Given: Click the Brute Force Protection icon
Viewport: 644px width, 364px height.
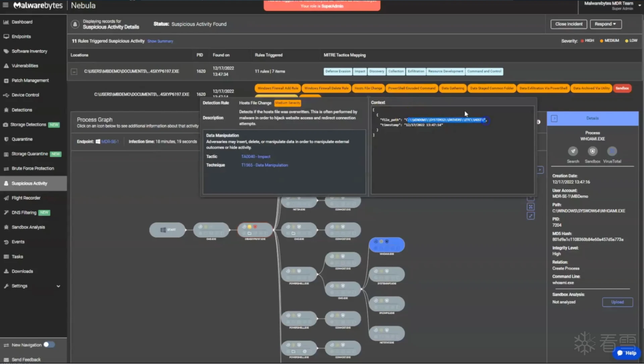Looking at the screenshot, I should [6, 169].
